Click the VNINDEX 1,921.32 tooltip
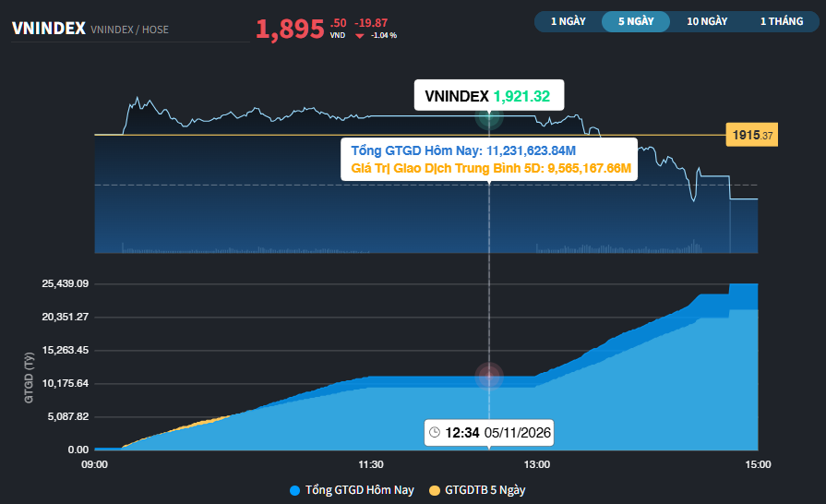 489,96
